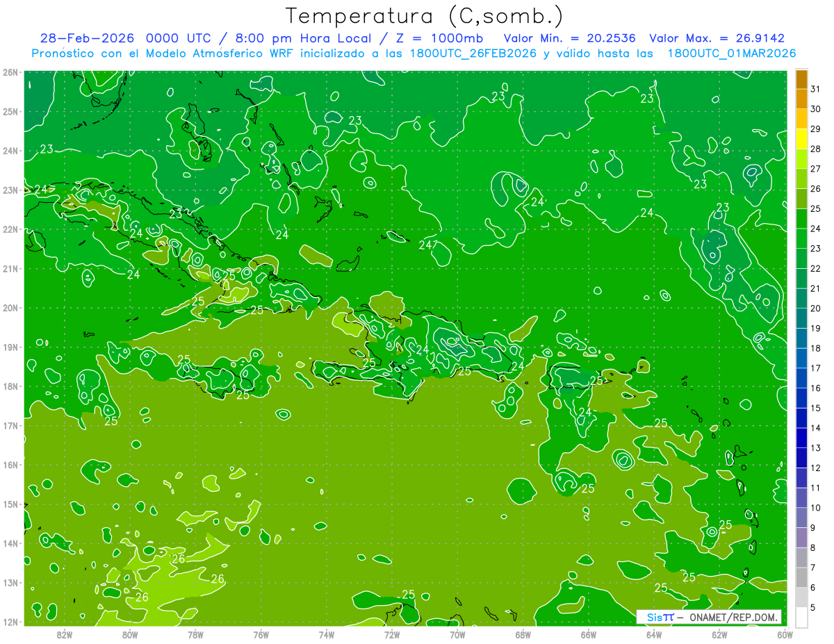The height and width of the screenshot is (644, 834).
Task: Click the '18N' latitude axis label
Action: coord(10,386)
